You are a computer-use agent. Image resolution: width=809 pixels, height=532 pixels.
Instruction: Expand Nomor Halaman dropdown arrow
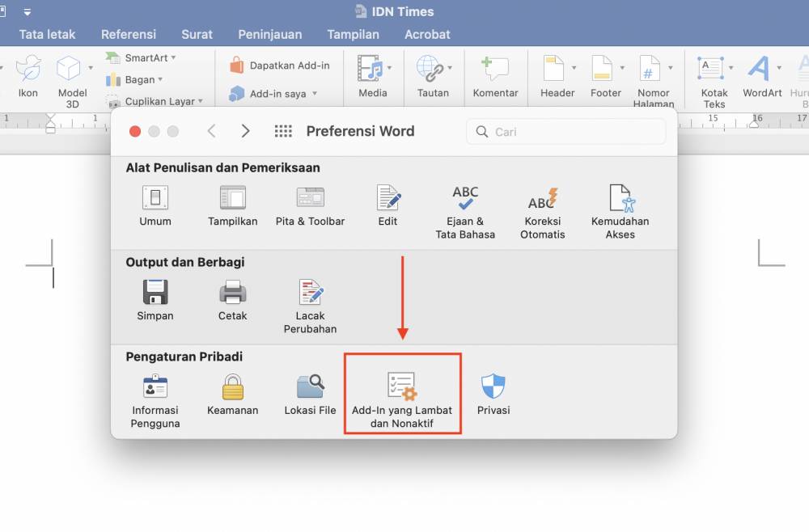[670, 68]
